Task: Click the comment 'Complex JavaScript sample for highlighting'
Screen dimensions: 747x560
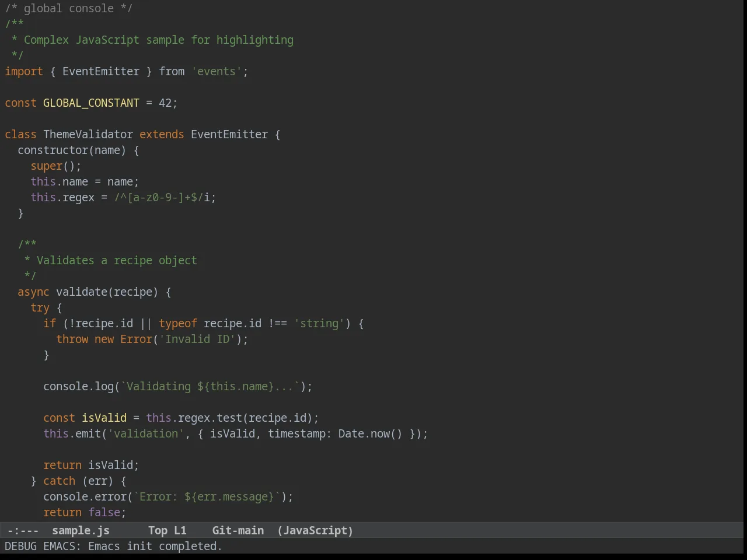Action: [x=159, y=40]
